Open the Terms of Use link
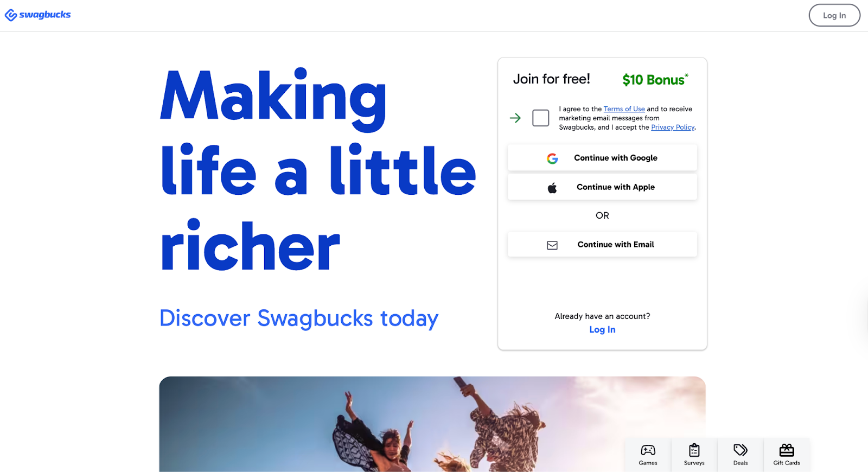Screen dimensions: 868x472 coord(624,109)
